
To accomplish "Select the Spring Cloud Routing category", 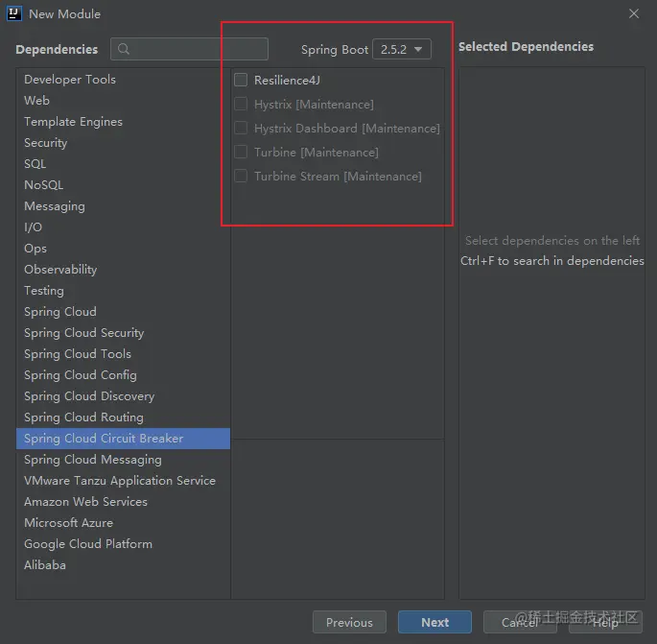I will tap(123, 417).
